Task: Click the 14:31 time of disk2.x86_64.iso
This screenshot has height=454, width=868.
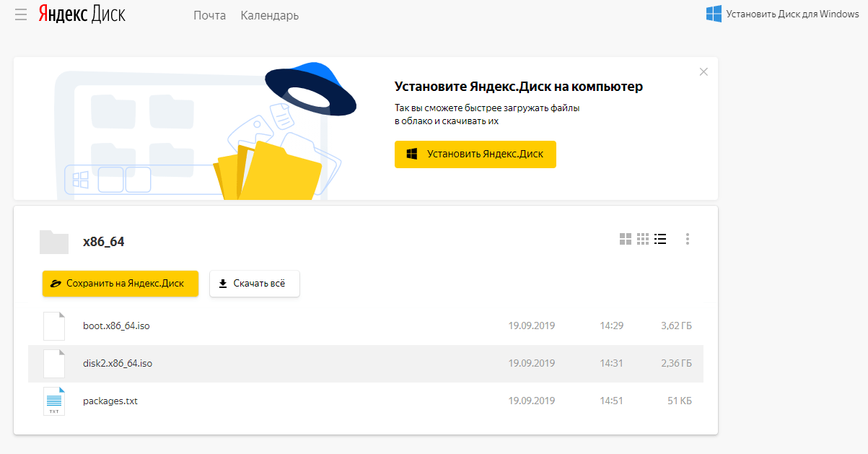Action: click(x=612, y=364)
